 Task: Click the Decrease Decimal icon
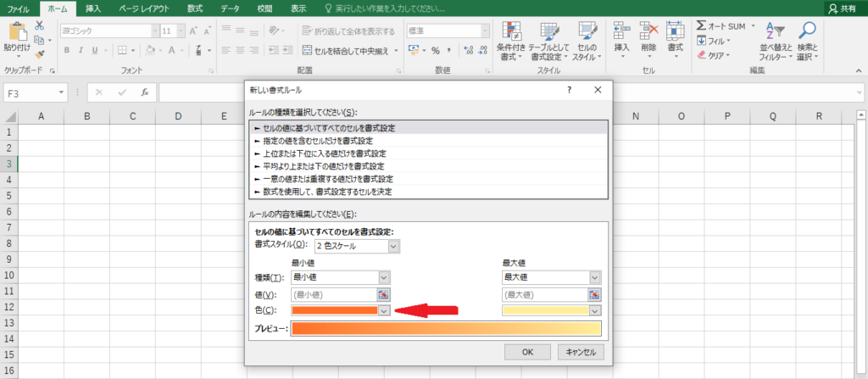[482, 50]
